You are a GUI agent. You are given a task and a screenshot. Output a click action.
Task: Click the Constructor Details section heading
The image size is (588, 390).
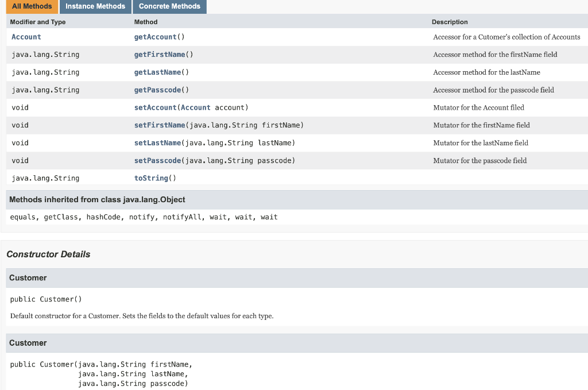point(48,254)
